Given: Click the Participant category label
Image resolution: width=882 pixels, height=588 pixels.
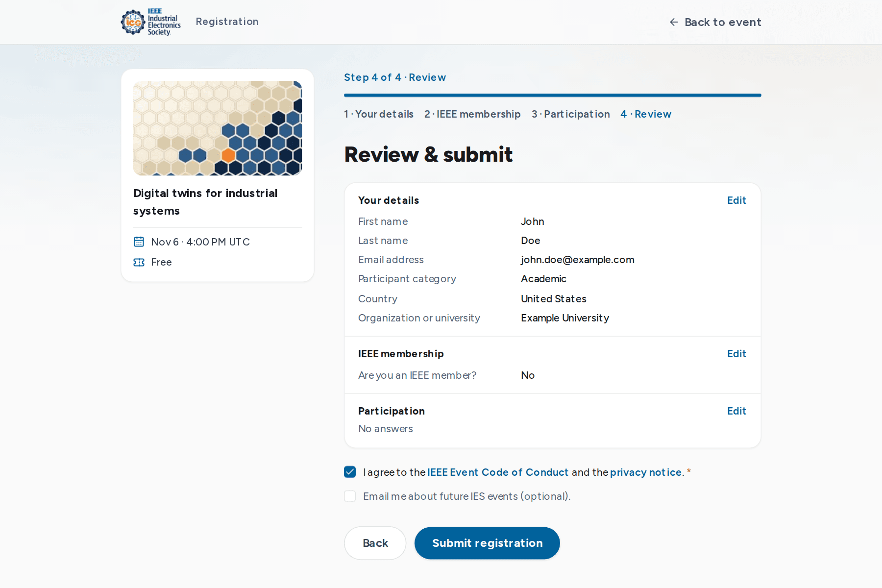Looking at the screenshot, I should coord(407,279).
